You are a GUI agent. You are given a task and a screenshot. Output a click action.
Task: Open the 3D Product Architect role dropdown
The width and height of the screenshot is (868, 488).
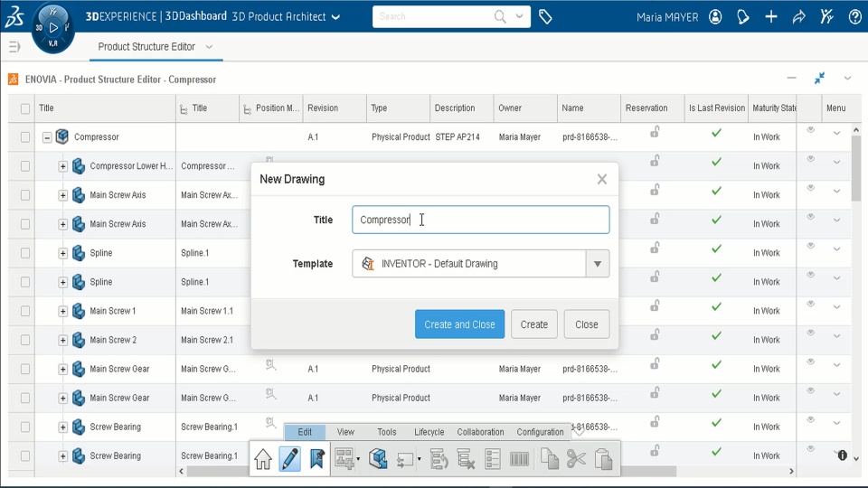335,17
